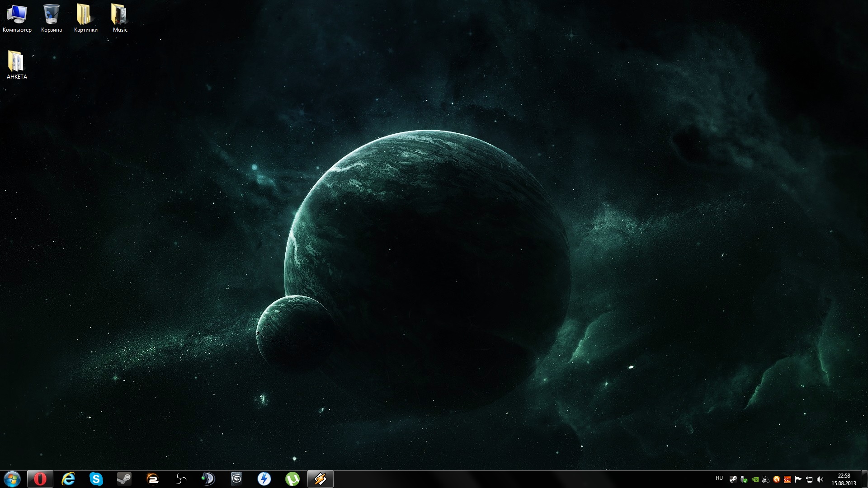Click the Show desktop button
The height and width of the screenshot is (488, 868).
click(864, 479)
